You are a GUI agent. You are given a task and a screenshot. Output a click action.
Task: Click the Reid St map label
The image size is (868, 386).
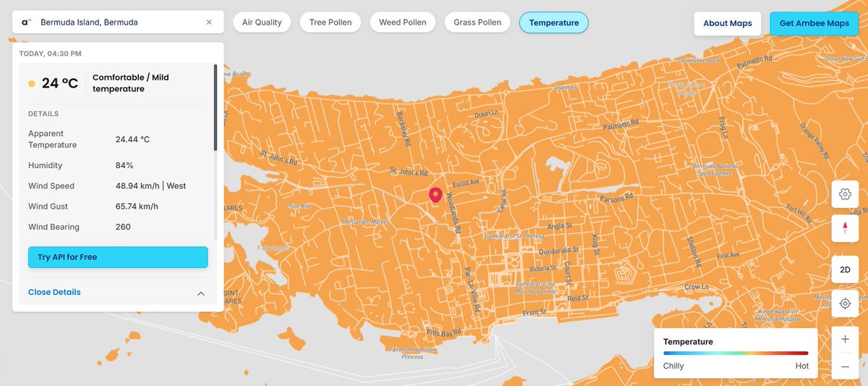577,298
